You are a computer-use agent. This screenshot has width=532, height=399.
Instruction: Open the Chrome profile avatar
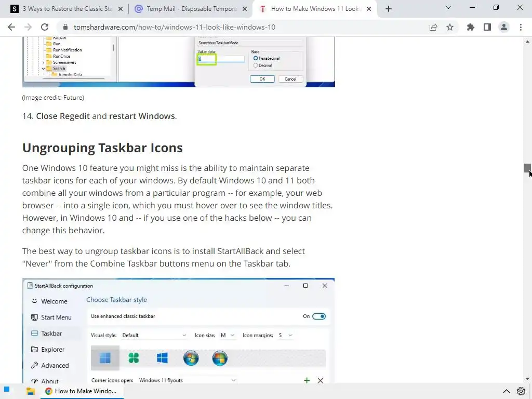point(504,27)
